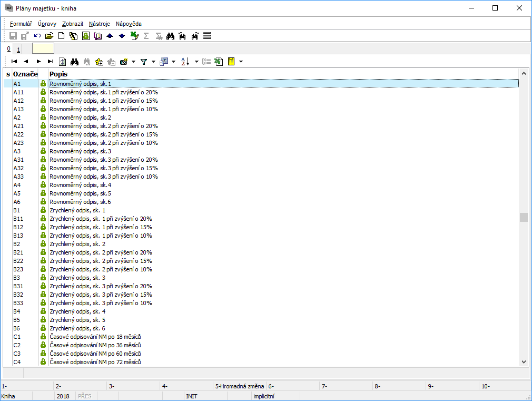Open the dropdown beside the yellow list icon

(241, 62)
